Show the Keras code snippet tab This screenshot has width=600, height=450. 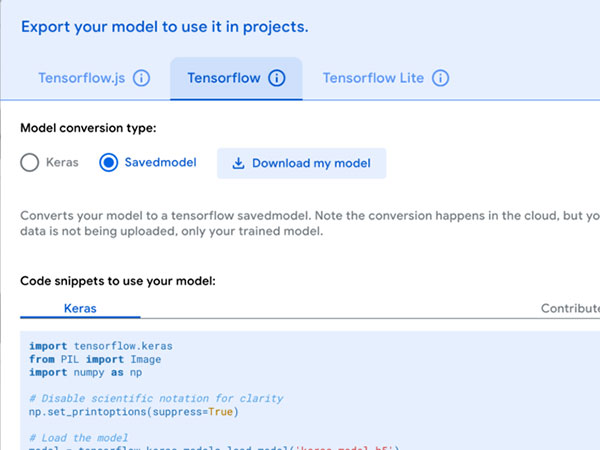(80, 308)
